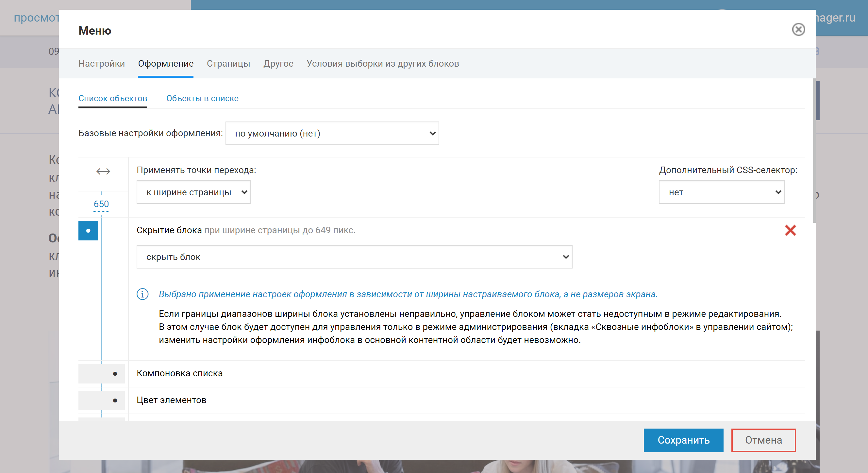Viewport: 868px width, 473px height.
Task: Open Условия выборки из других блоков tab
Action: click(382, 64)
